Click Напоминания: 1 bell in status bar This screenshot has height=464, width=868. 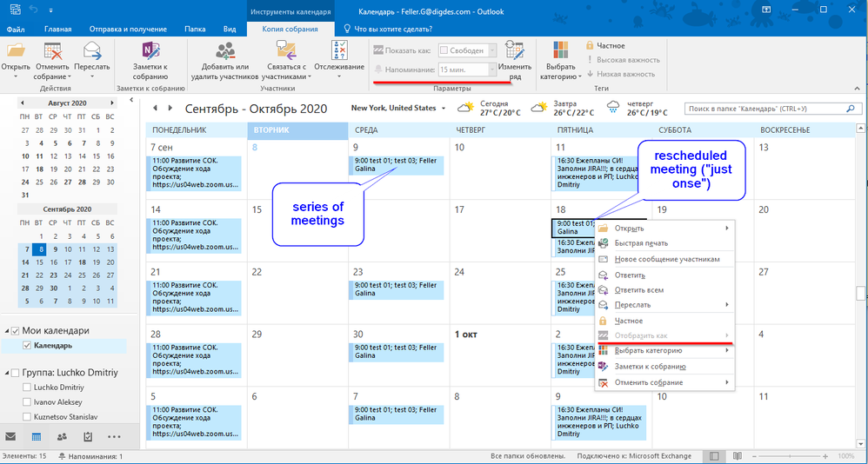pyautogui.click(x=62, y=457)
